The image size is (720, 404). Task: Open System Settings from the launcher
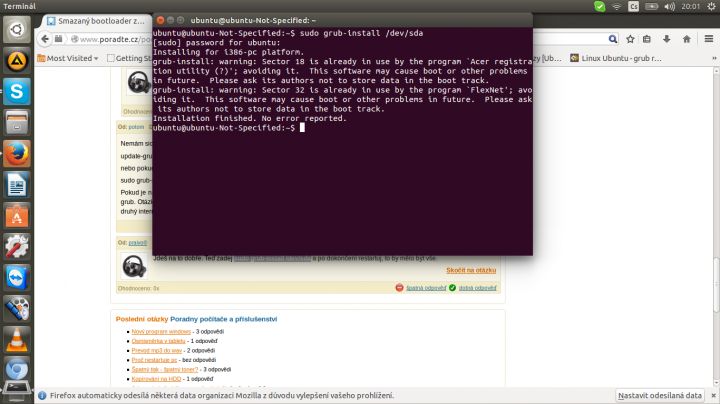click(x=17, y=247)
